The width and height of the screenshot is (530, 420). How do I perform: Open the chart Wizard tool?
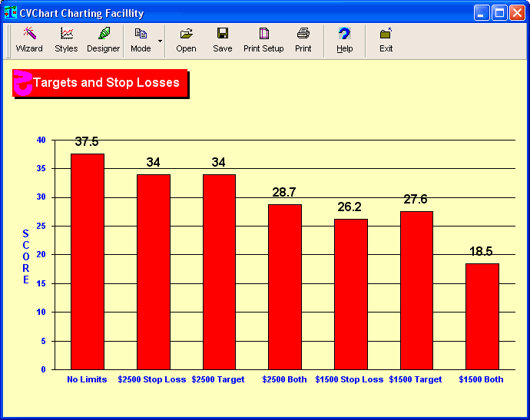tap(29, 40)
